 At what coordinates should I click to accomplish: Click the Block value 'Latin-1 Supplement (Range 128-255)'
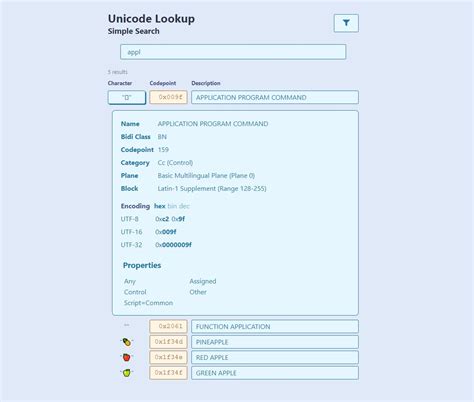(x=212, y=188)
